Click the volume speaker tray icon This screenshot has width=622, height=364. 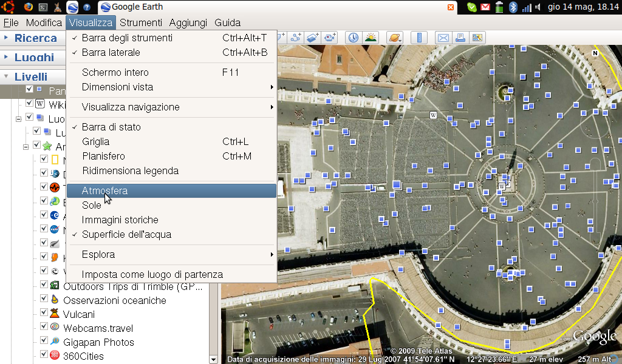538,7
